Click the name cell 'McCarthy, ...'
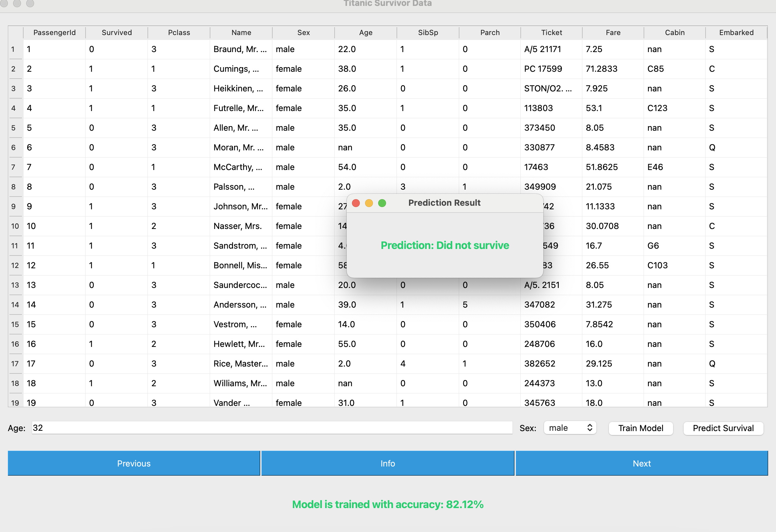 pyautogui.click(x=241, y=167)
